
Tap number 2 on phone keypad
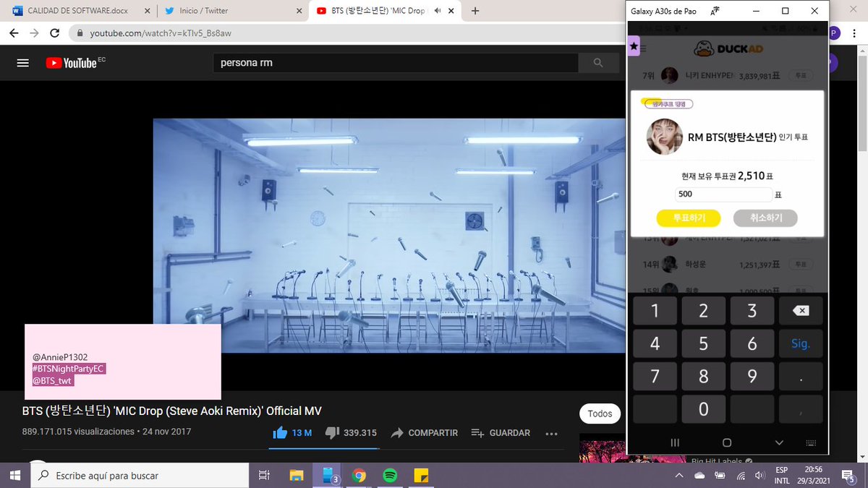coord(703,311)
